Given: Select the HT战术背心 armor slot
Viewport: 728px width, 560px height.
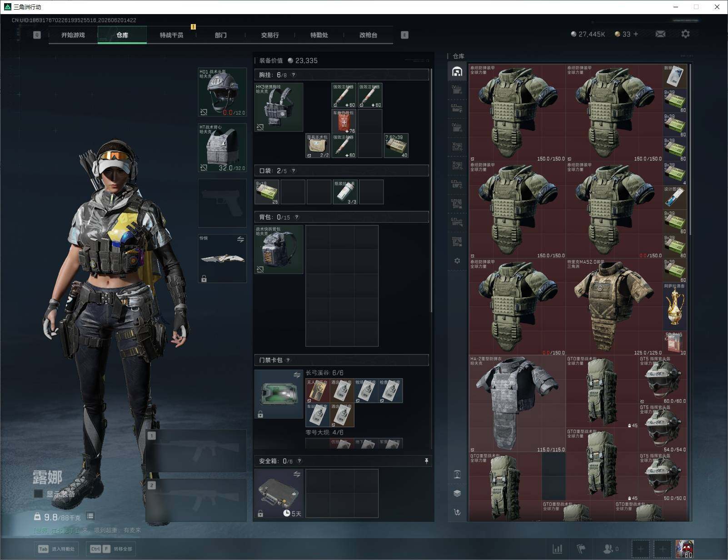Looking at the screenshot, I should 222,148.
